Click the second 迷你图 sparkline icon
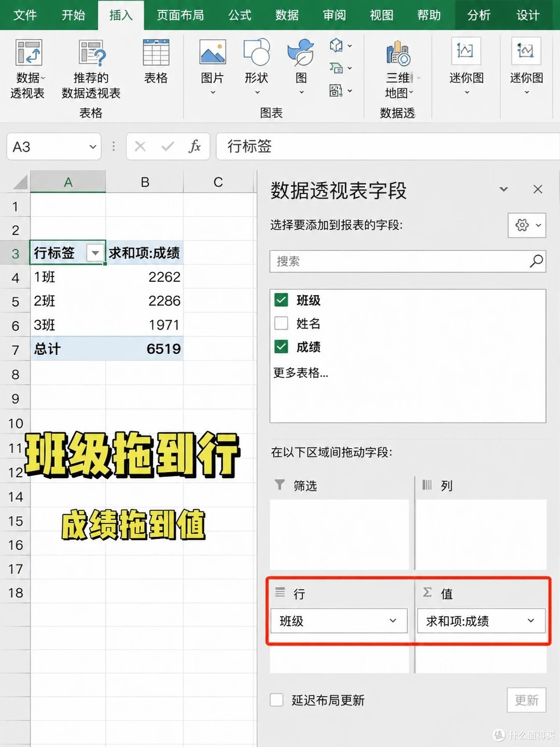This screenshot has height=747, width=560. 526,51
